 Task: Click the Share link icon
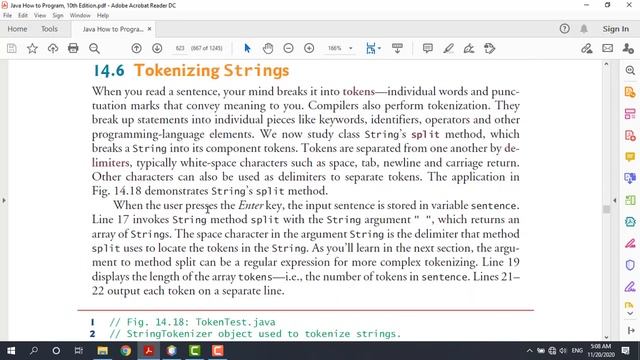[587, 48]
